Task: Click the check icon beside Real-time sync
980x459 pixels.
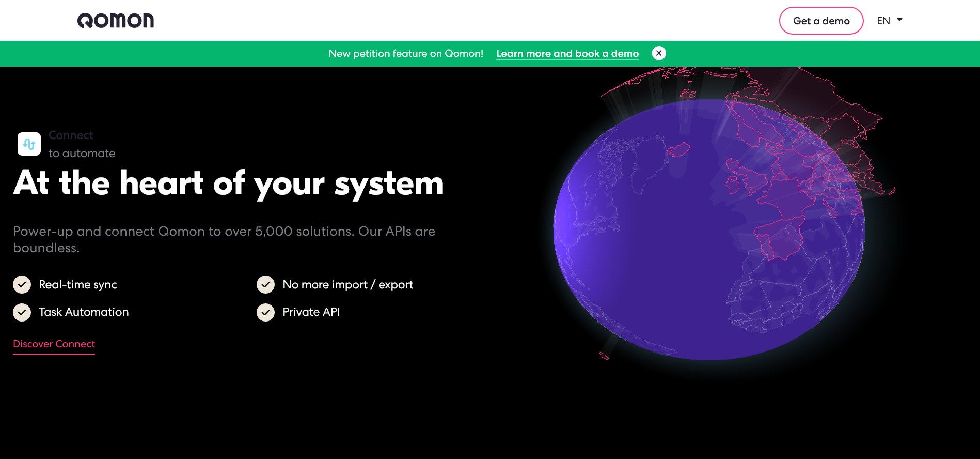Action: pyautogui.click(x=22, y=284)
